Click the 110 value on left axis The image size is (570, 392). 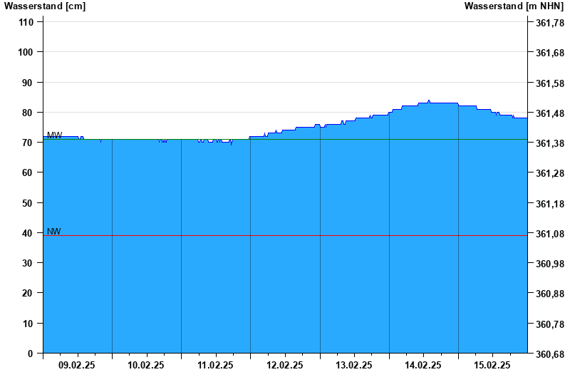[26, 22]
